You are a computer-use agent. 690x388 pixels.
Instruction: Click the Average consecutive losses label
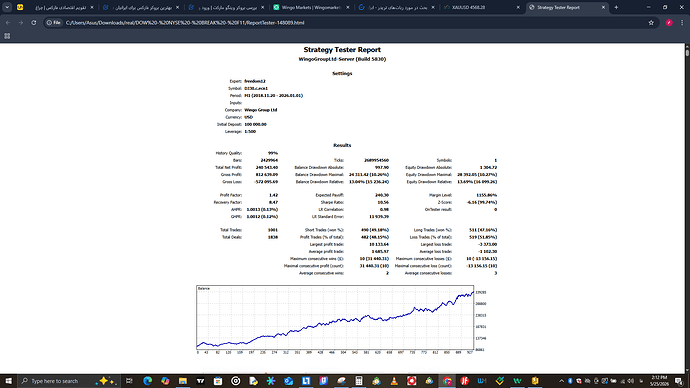point(428,273)
